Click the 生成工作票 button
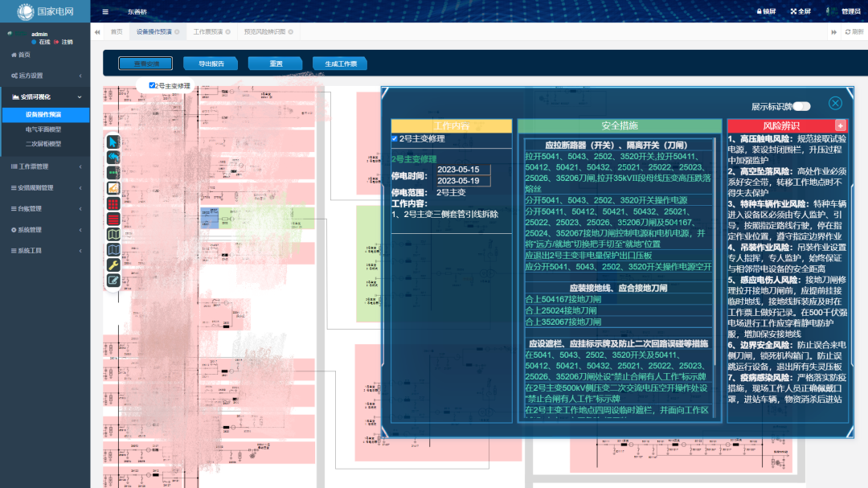This screenshot has height=488, width=868. coord(339,64)
